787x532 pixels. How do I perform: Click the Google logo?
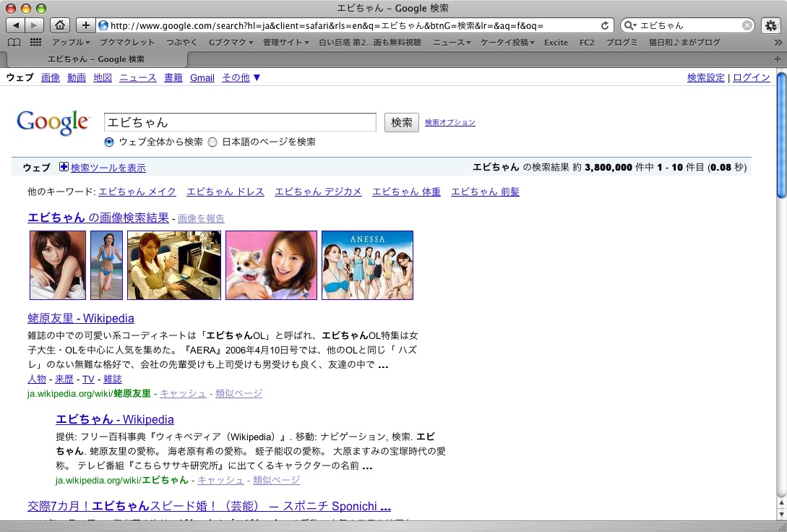(x=53, y=122)
